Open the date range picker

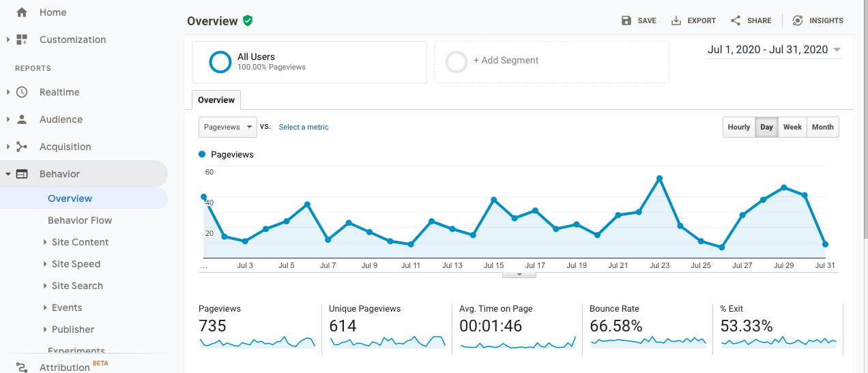[x=774, y=50]
